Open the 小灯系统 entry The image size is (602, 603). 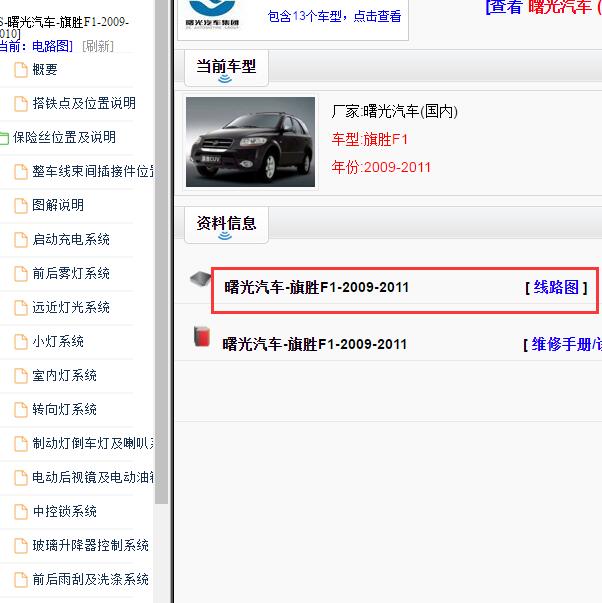tap(58, 341)
